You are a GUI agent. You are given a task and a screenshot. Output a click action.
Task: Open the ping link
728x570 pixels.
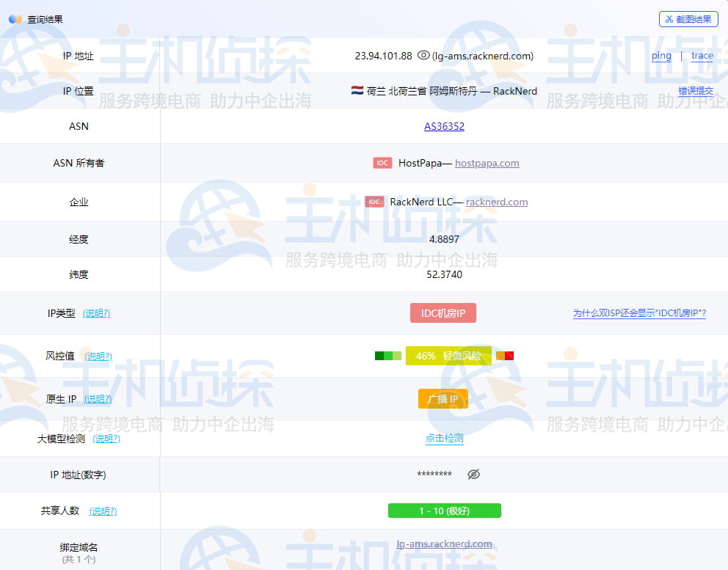661,55
